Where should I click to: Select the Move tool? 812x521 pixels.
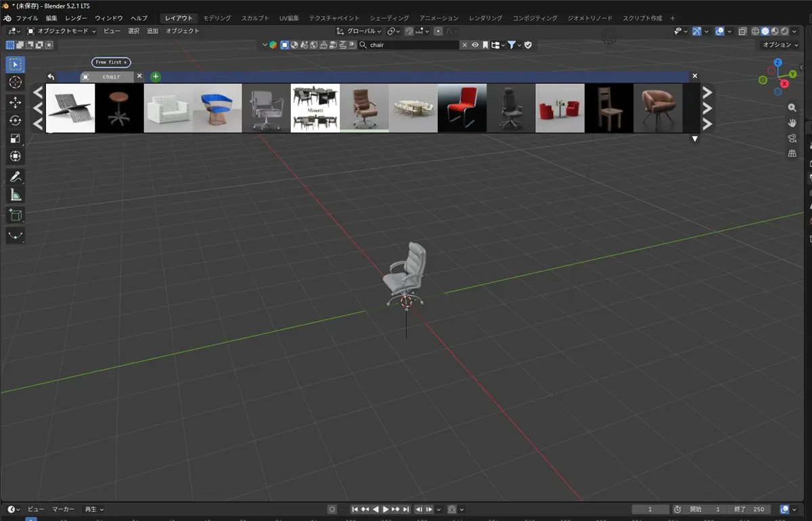16,101
